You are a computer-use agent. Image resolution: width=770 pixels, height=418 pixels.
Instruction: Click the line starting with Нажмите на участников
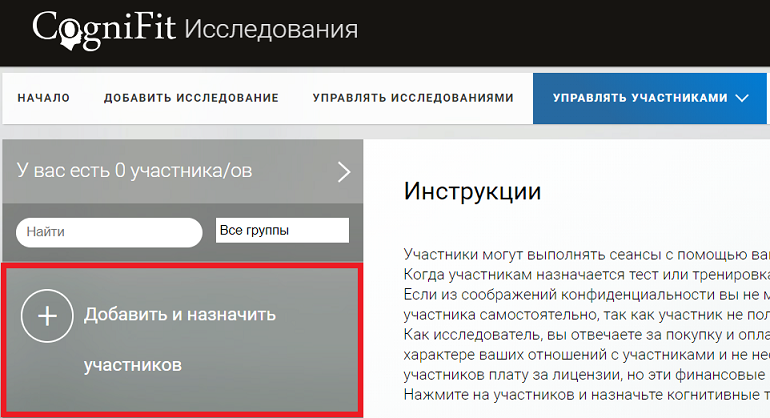click(x=586, y=397)
